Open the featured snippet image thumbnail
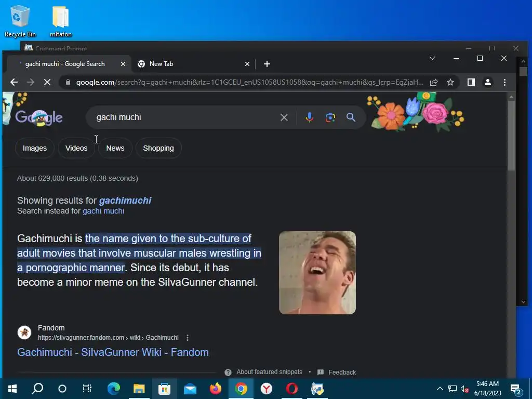This screenshot has height=399, width=532. [x=317, y=273]
